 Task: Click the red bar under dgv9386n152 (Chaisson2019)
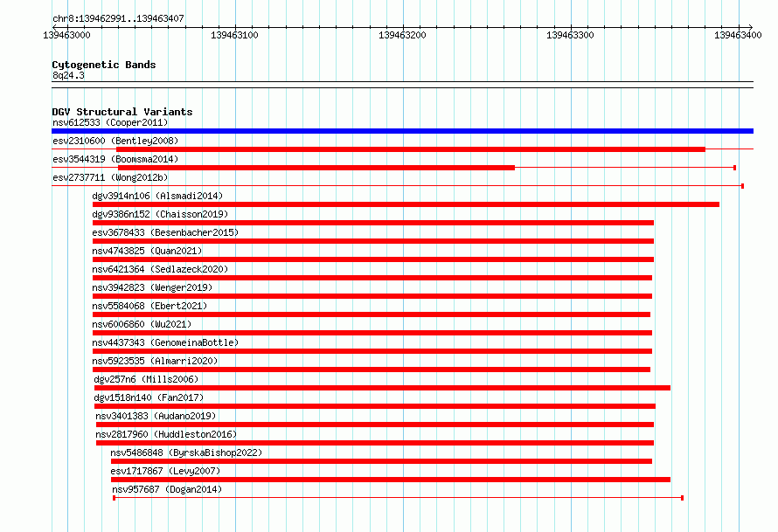click(x=373, y=223)
